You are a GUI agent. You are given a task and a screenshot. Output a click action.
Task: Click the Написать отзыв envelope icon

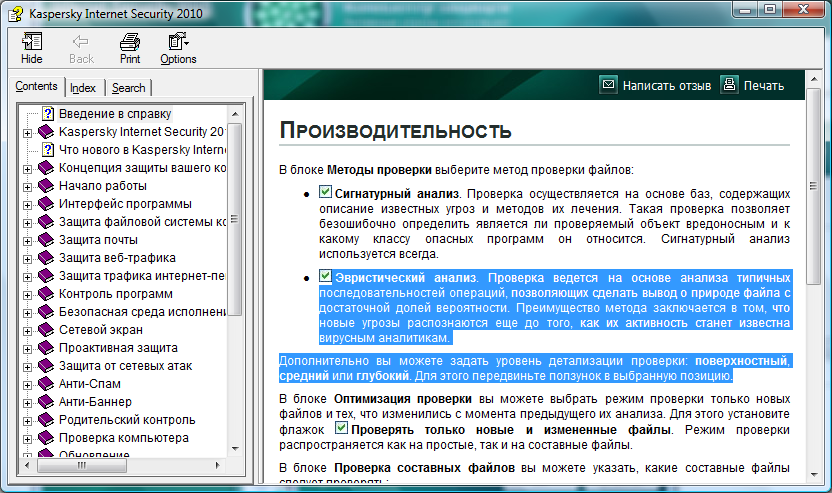608,85
